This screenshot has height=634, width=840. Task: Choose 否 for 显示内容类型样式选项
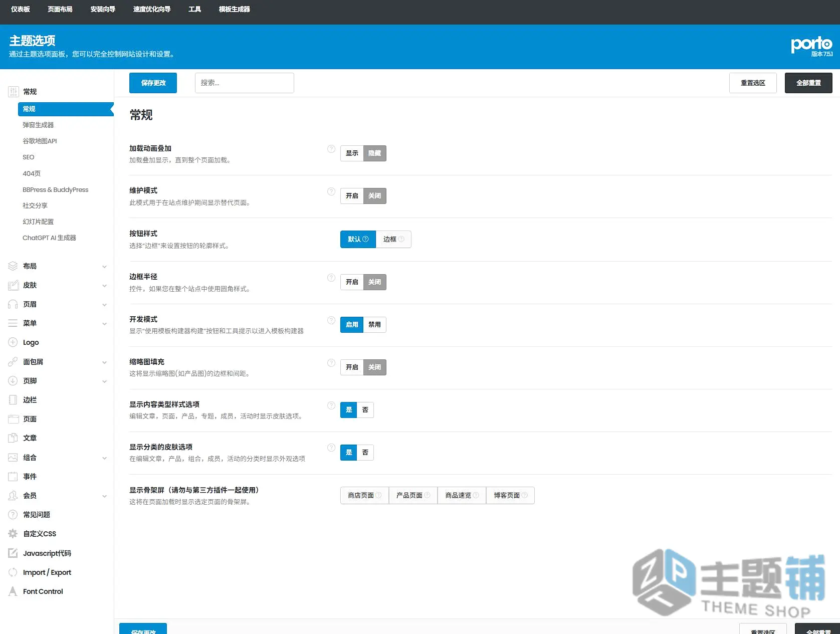(x=365, y=410)
